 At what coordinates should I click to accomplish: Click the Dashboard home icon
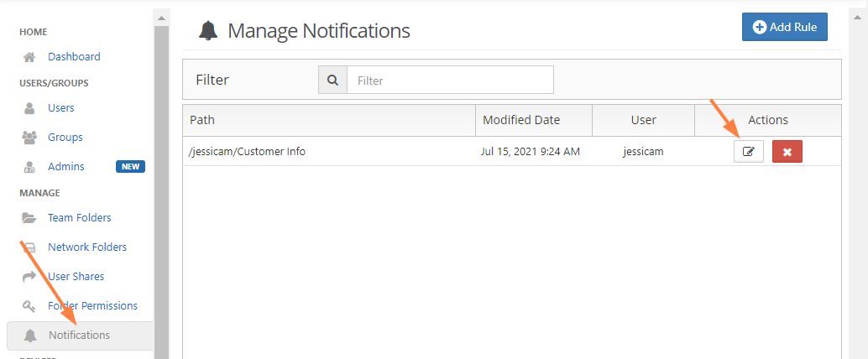pyautogui.click(x=29, y=57)
